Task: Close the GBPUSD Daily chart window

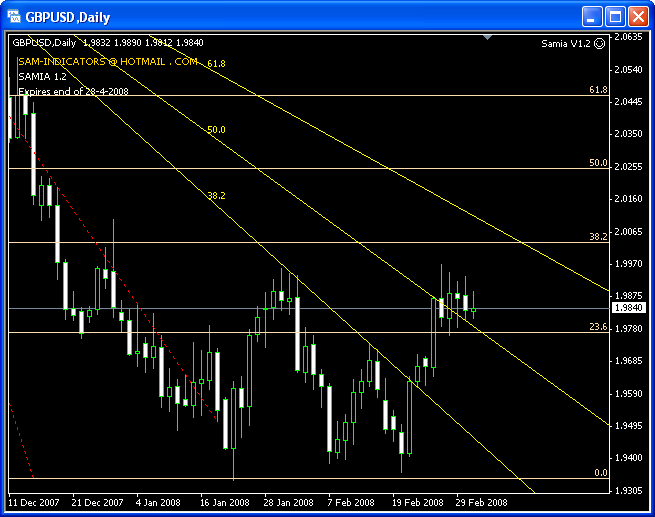Action: 638,17
